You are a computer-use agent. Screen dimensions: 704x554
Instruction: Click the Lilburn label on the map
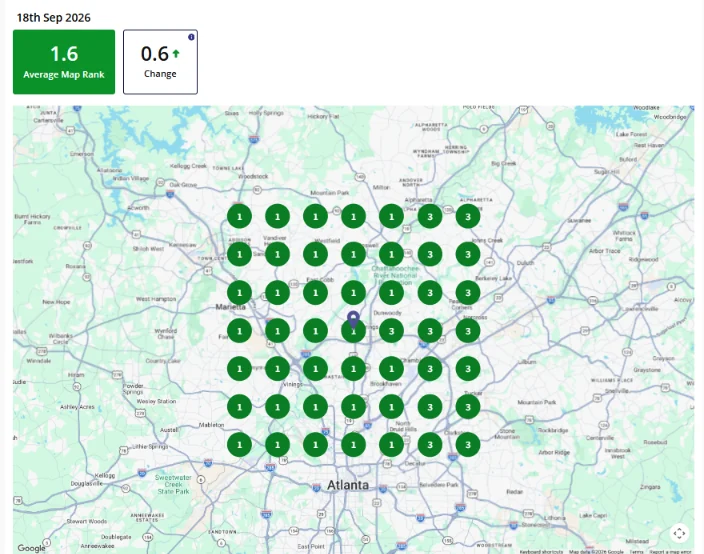point(527,361)
